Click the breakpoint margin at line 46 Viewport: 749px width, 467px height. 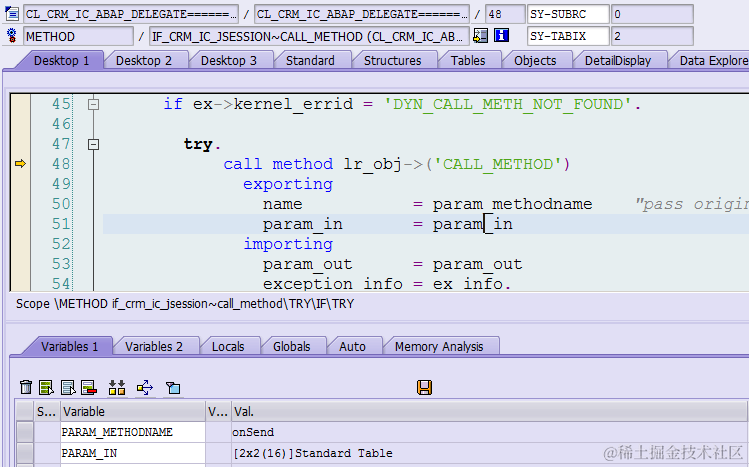click(x=20, y=124)
